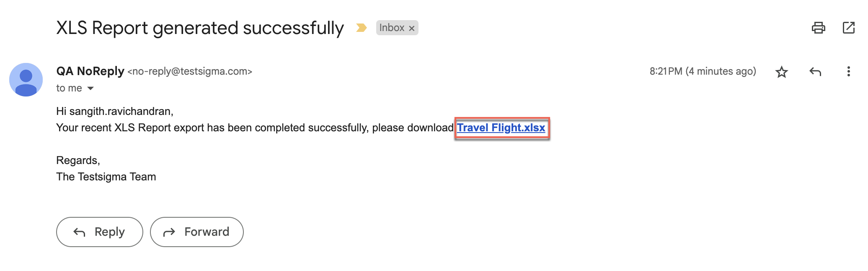Click the reply arrow icon
The height and width of the screenshot is (271, 868).
coord(814,72)
